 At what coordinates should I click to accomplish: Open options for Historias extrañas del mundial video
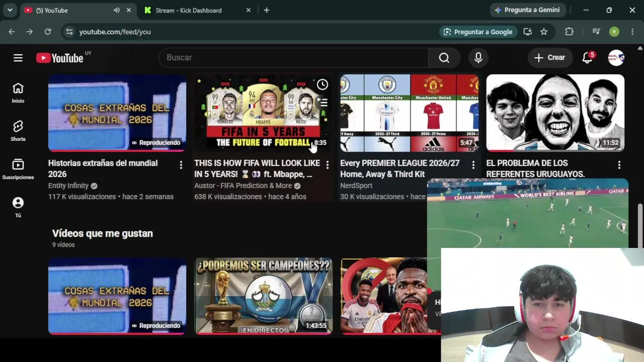pos(181,165)
